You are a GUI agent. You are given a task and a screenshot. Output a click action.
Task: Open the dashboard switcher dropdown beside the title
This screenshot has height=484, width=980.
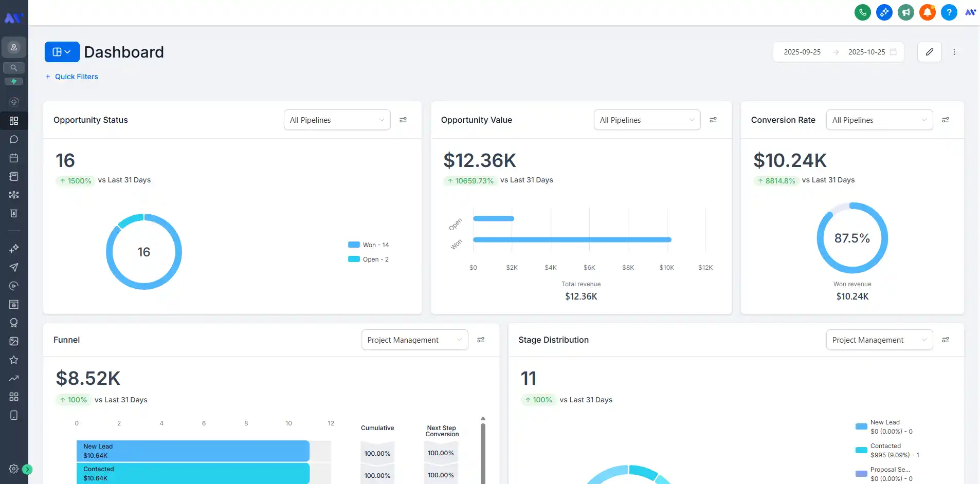coord(62,52)
